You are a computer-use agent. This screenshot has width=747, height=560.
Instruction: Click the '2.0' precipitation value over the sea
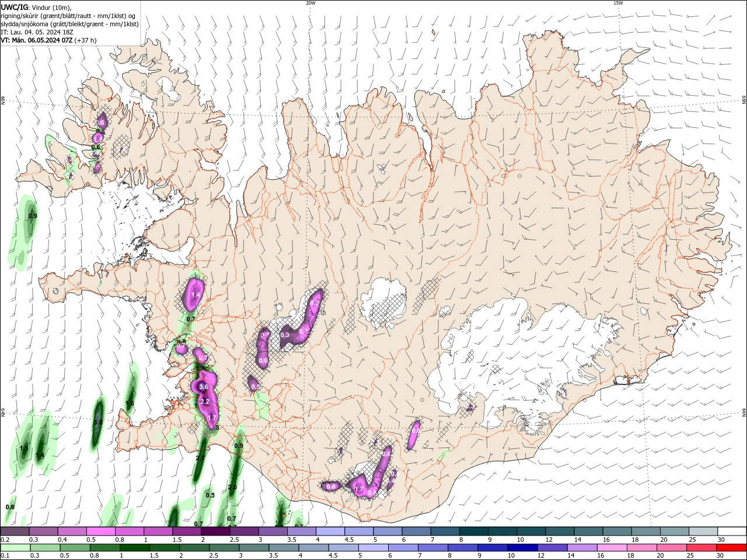click(x=232, y=487)
